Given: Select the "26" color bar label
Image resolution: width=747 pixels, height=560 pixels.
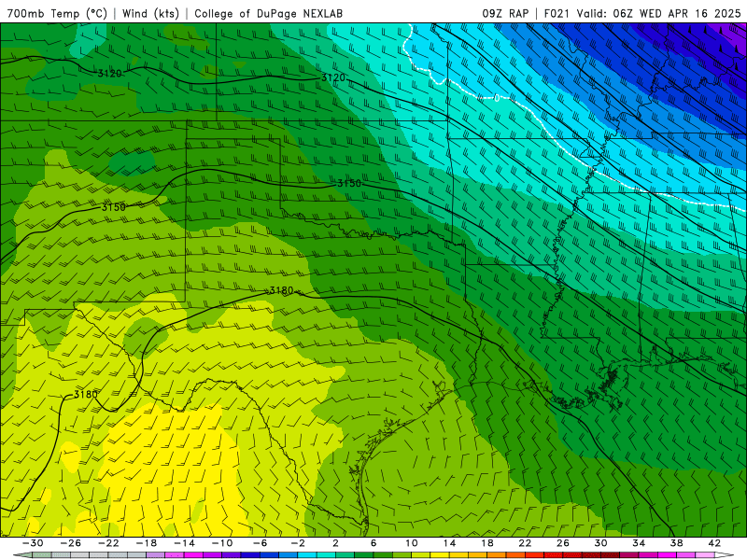Looking at the screenshot, I should click(563, 543).
